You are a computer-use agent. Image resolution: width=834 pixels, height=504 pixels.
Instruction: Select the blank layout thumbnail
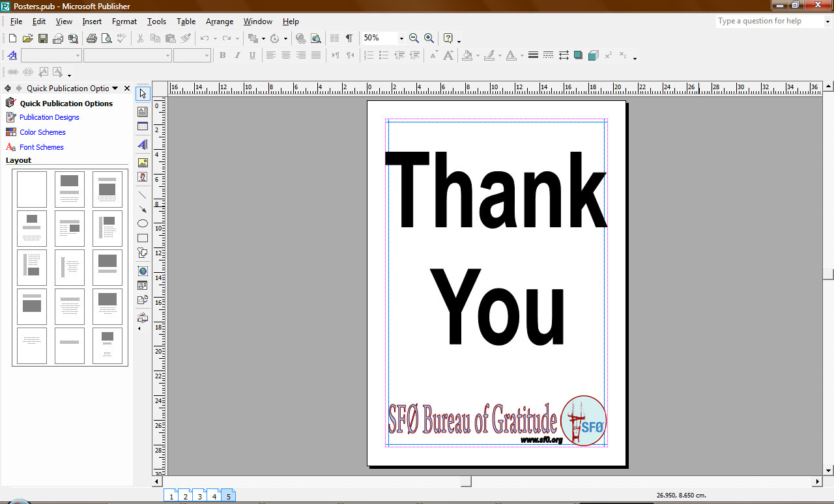[x=32, y=189]
